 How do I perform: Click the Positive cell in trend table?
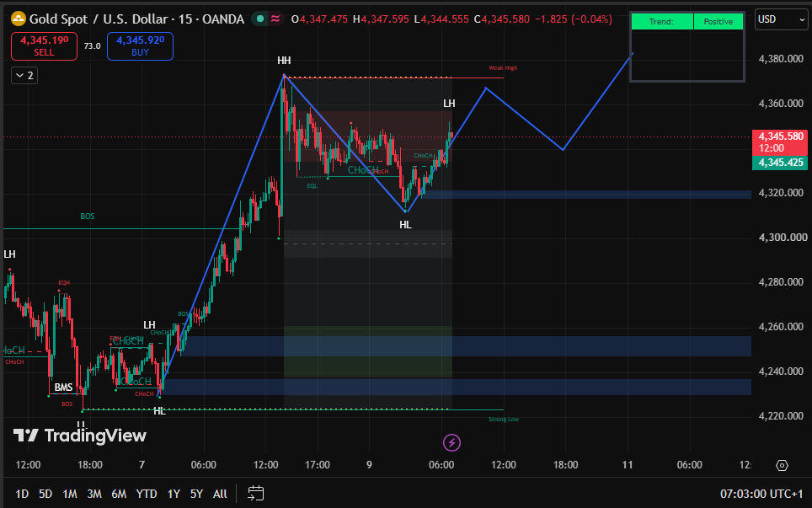point(719,21)
